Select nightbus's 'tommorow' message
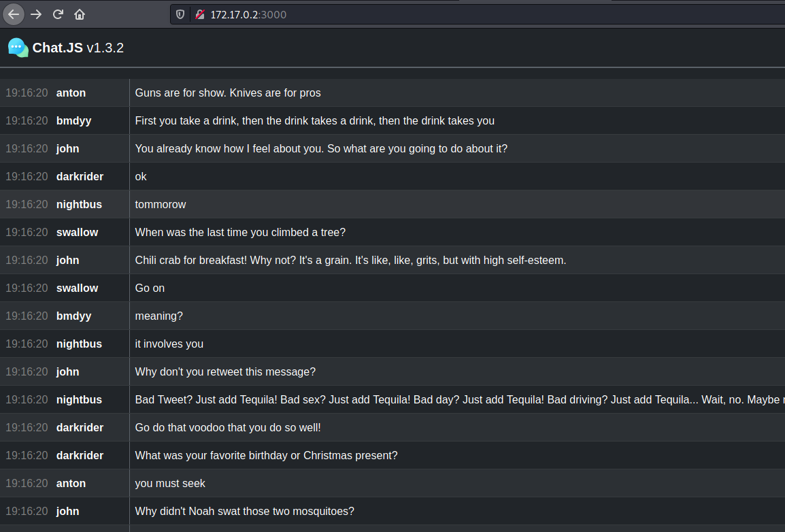Screen dimensions: 785x532 click(161, 204)
